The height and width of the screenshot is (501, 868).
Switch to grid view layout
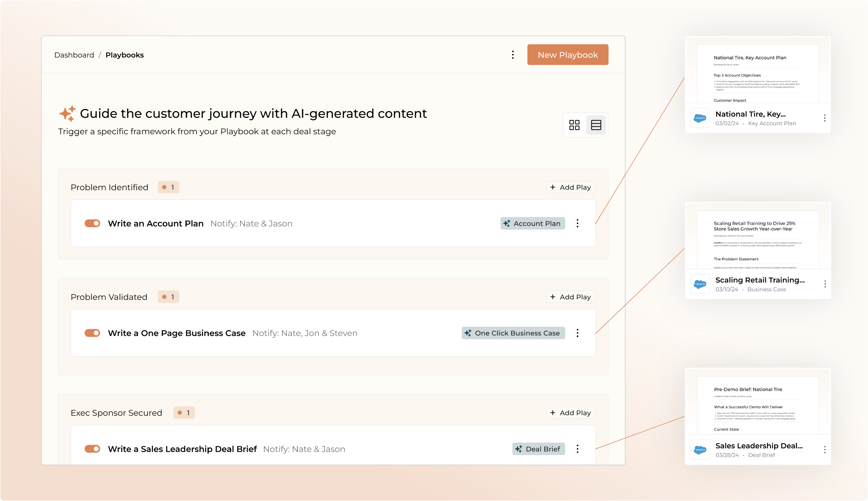[x=574, y=125]
